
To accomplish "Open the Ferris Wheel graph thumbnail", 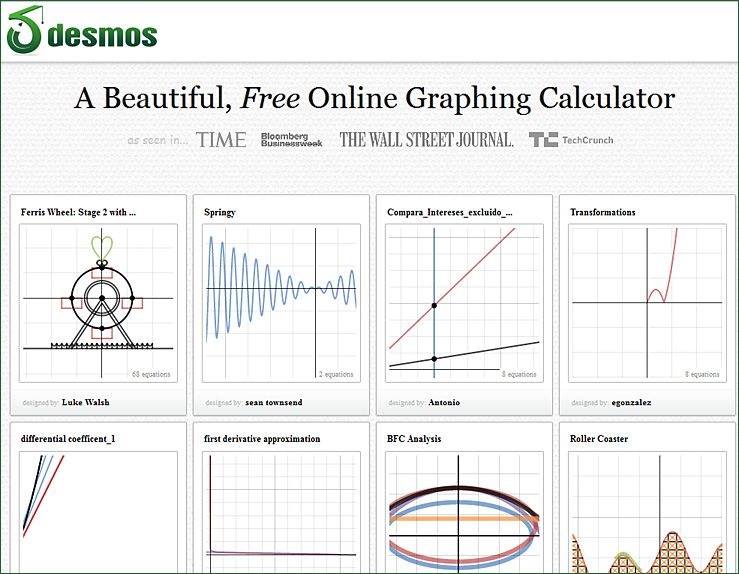I will tap(98, 303).
